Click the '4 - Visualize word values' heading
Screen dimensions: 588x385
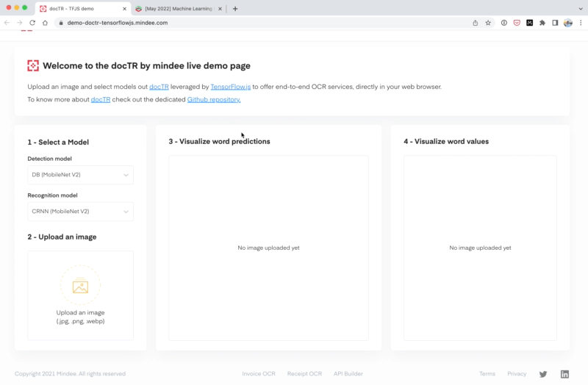click(446, 141)
